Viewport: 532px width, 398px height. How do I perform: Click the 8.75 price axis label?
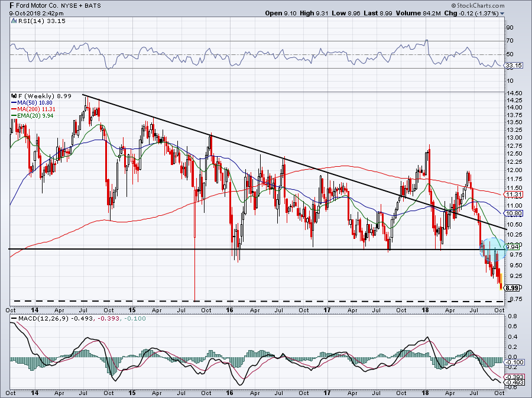(515, 299)
